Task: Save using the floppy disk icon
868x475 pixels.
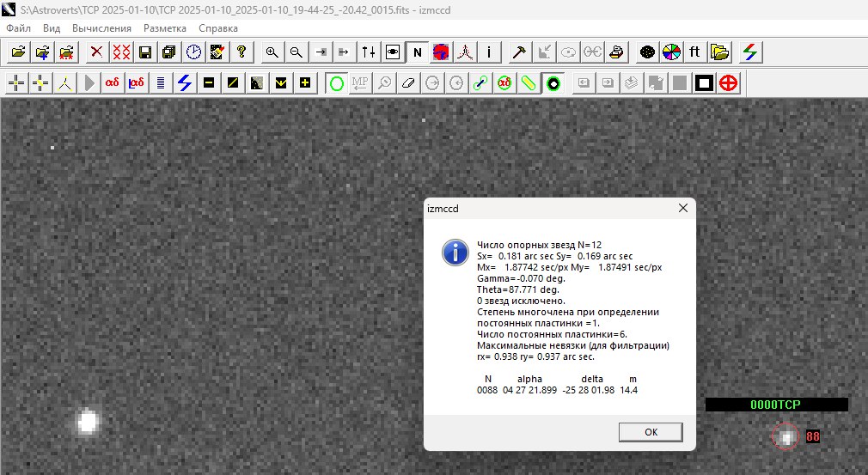Action: pyautogui.click(x=145, y=52)
